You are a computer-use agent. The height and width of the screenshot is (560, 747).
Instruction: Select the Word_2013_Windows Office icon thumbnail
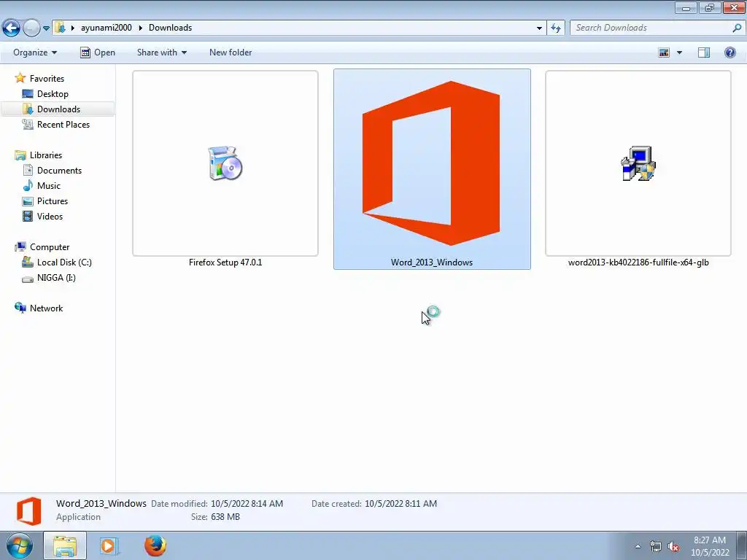pyautogui.click(x=432, y=163)
